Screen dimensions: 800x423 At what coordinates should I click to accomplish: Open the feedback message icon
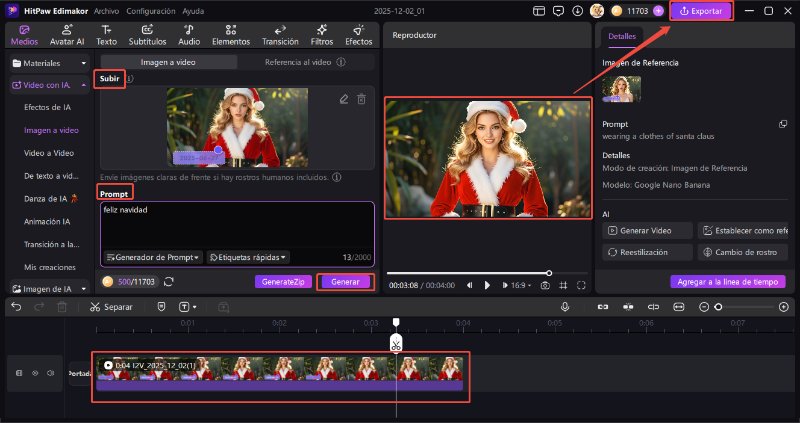(558, 11)
